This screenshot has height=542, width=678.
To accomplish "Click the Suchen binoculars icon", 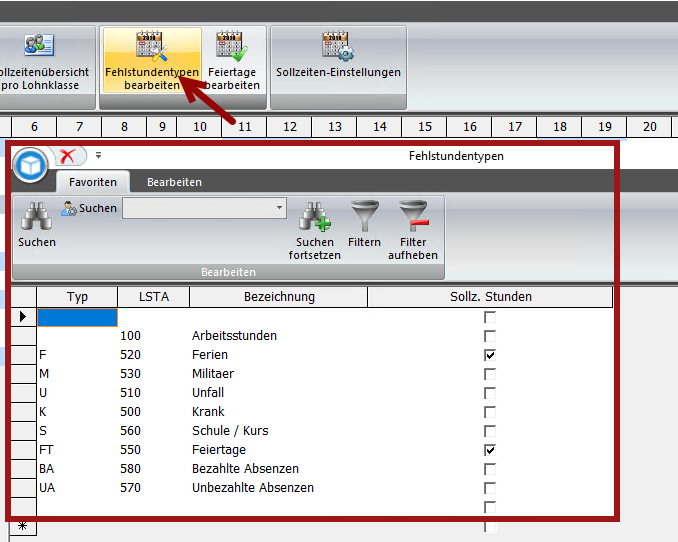I will [x=37, y=217].
